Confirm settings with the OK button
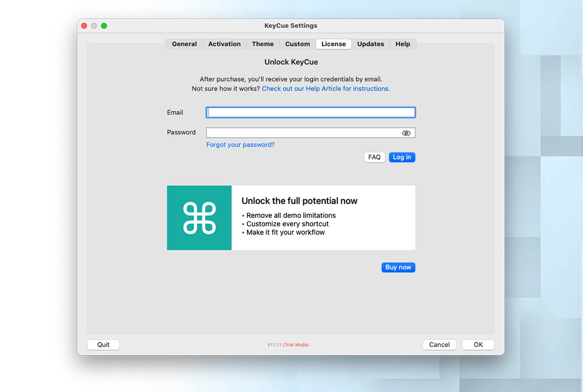 click(478, 344)
